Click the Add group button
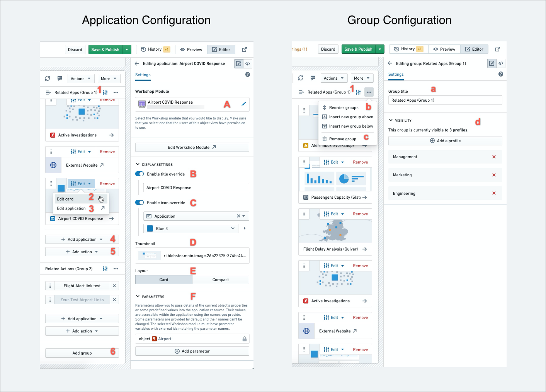Image resolution: width=546 pixels, height=392 pixels. (82, 353)
